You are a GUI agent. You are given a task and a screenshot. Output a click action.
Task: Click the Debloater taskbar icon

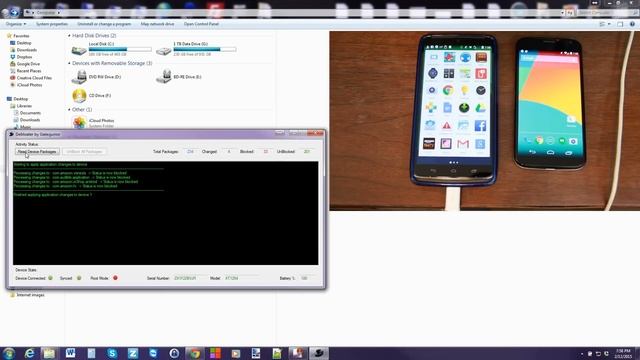(319, 353)
